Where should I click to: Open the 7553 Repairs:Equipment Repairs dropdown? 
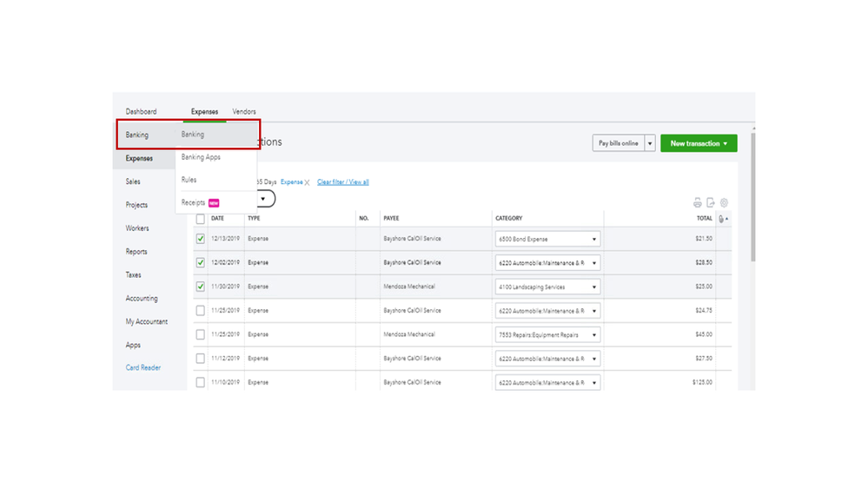pos(547,334)
